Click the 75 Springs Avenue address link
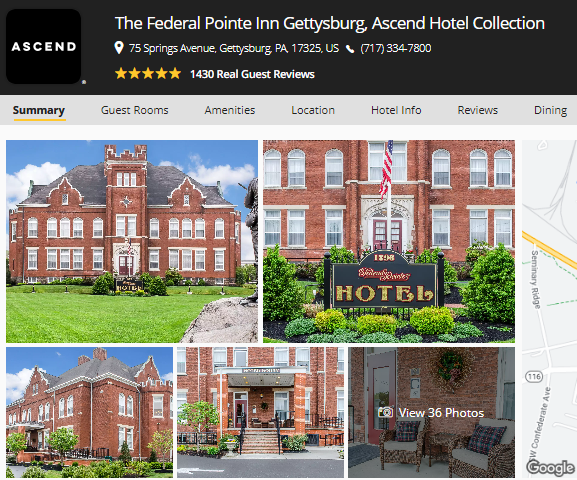 pyautogui.click(x=234, y=48)
